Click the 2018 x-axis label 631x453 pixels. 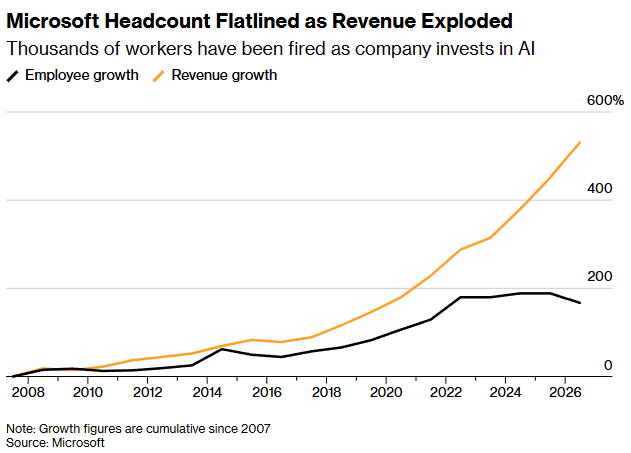(x=326, y=392)
